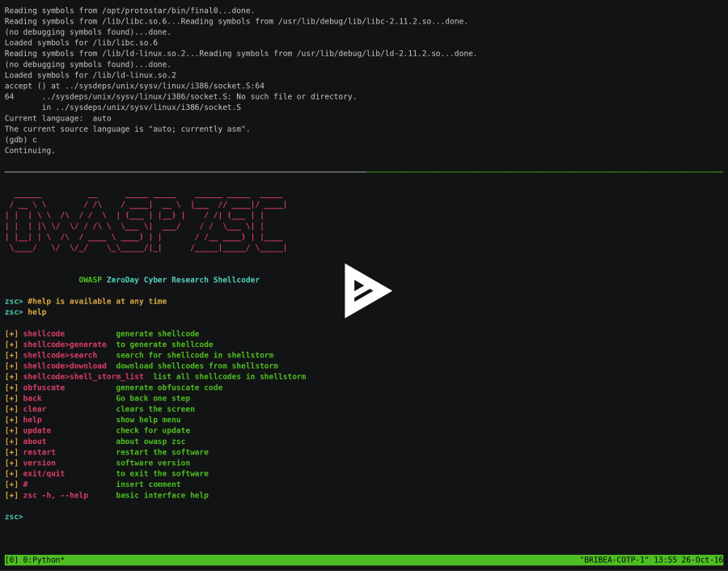Click the 'zsc -h, --help' entry
The image size is (728, 571).
click(x=55, y=495)
